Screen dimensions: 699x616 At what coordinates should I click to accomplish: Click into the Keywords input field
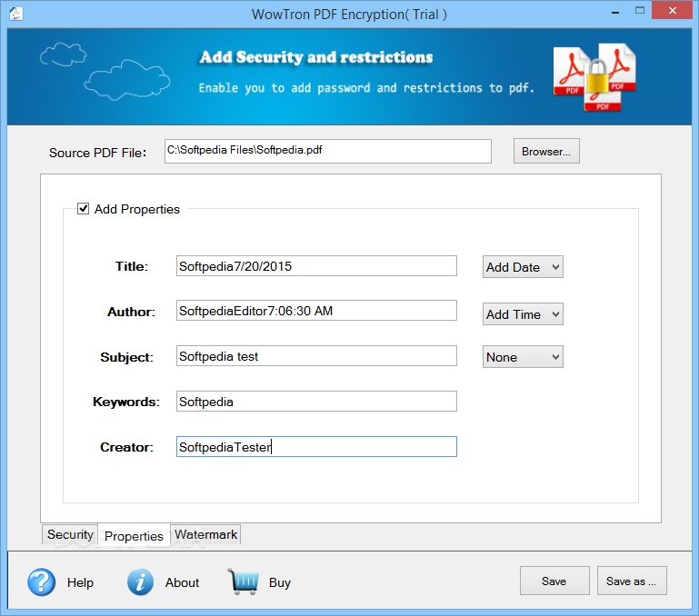coord(316,402)
